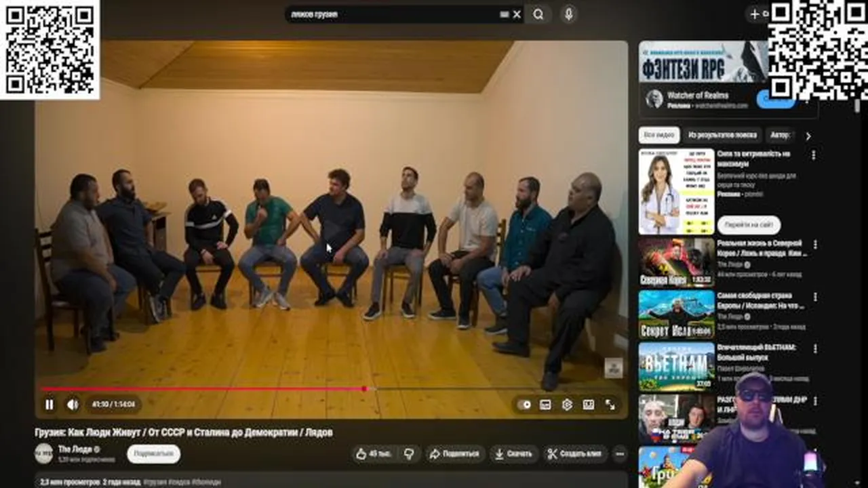
Task: Open the Северная Корея video thumbnail
Action: coord(676,262)
